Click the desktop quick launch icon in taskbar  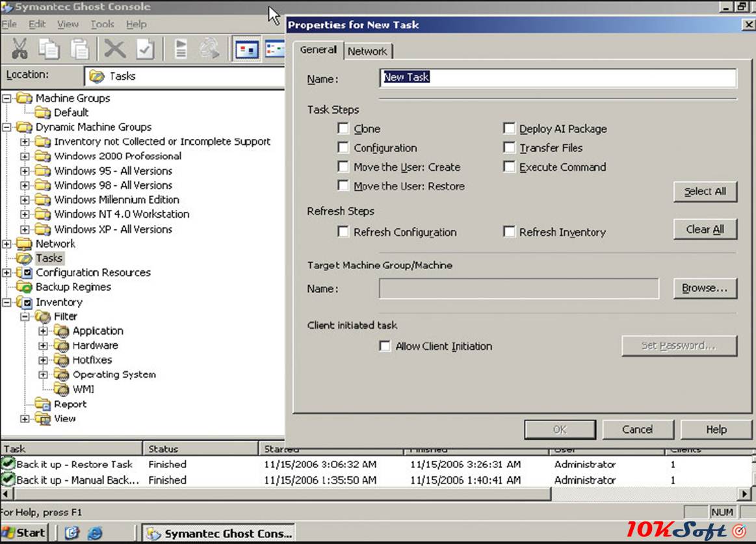(72, 532)
